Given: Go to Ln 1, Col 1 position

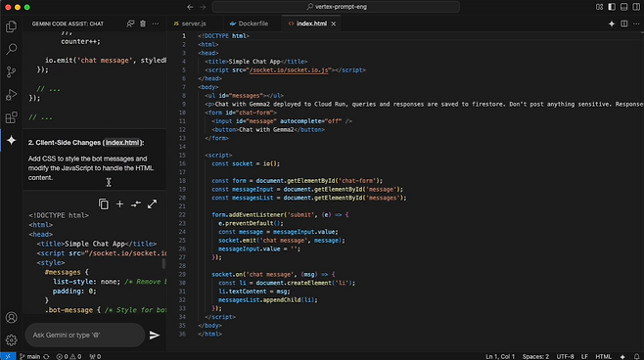Looking at the screenshot, I should pos(500,356).
